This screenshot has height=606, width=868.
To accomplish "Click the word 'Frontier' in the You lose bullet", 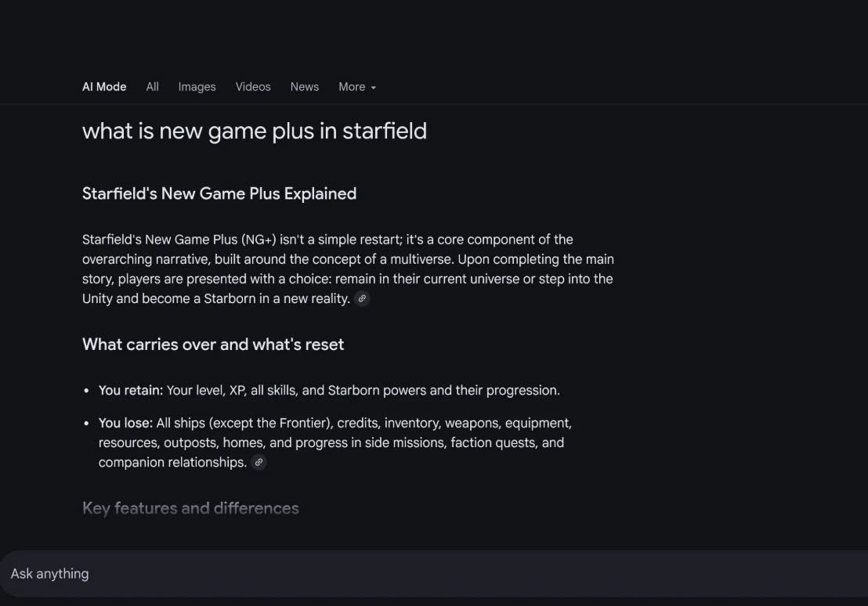I will point(303,423).
